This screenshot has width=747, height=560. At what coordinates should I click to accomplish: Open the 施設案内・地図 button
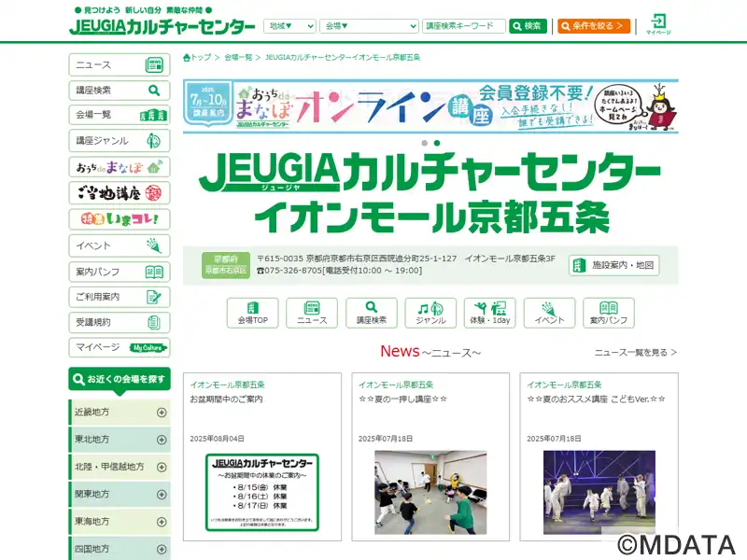pyautogui.click(x=613, y=265)
